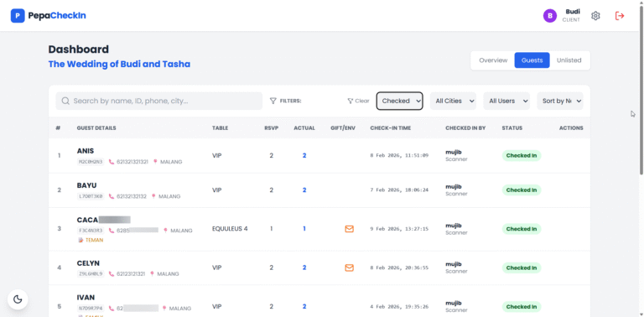Select the guest name BAYU
Viewport: 644px width, 317px height.
click(86, 185)
